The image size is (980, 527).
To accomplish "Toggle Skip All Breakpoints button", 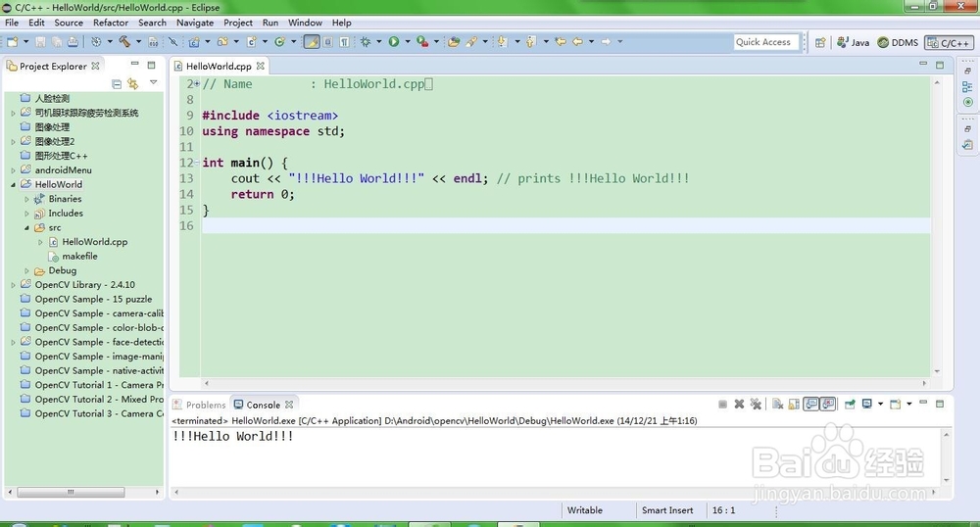I will [x=173, y=42].
